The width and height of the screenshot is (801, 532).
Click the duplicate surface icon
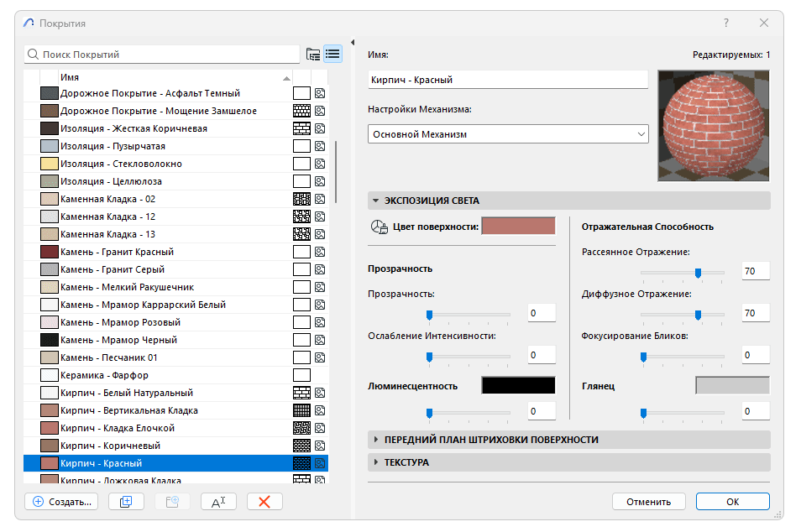(x=126, y=501)
